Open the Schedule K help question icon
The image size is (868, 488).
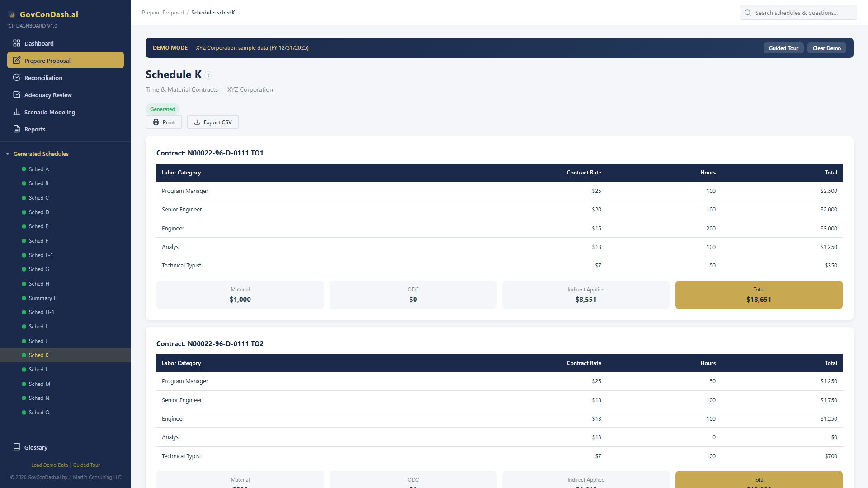point(208,75)
